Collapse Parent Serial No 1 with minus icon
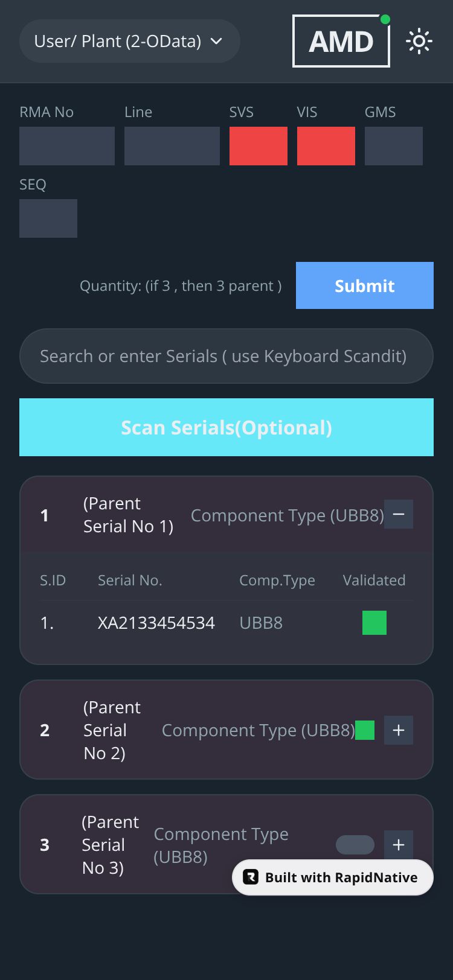The height and width of the screenshot is (980, 453). coord(399,514)
